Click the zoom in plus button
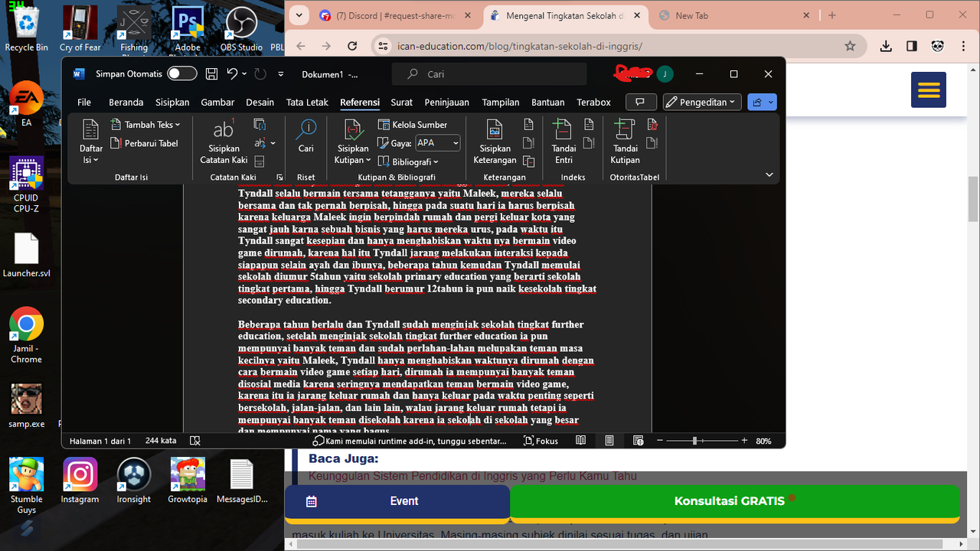This screenshot has height=551, width=980. click(744, 441)
